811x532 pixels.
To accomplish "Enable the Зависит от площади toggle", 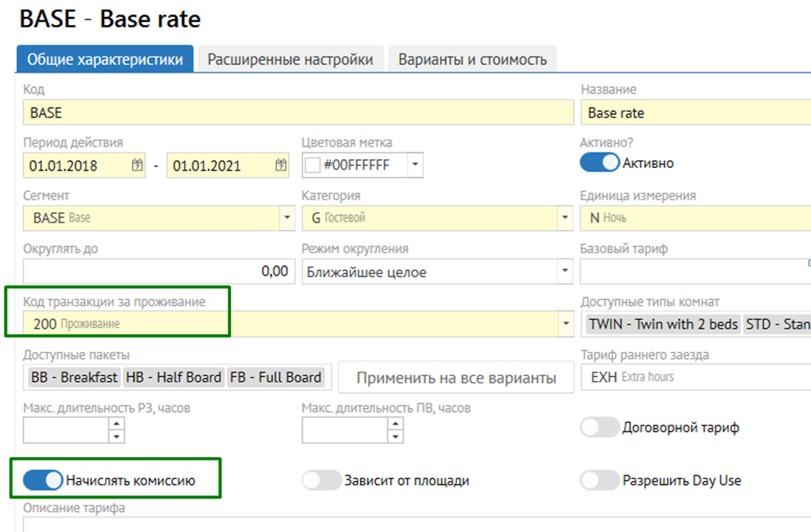I will [322, 480].
